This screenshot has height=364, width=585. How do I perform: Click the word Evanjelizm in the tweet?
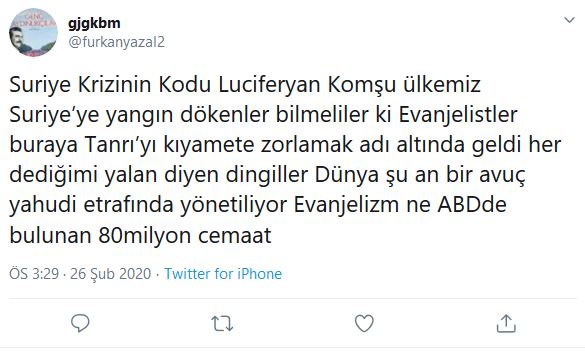click(346, 205)
